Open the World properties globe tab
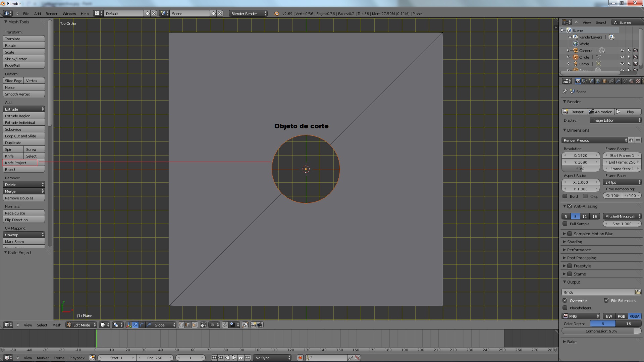 pyautogui.click(x=598, y=81)
